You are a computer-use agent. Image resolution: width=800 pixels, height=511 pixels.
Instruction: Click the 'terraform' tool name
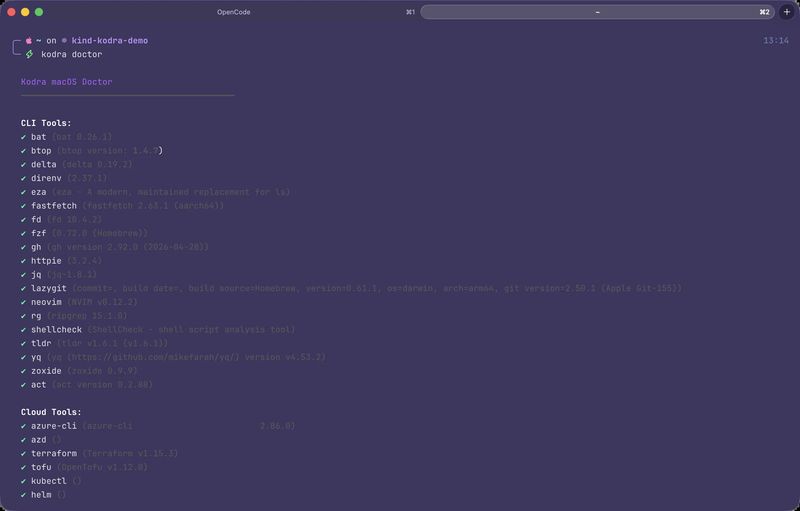(x=54, y=453)
